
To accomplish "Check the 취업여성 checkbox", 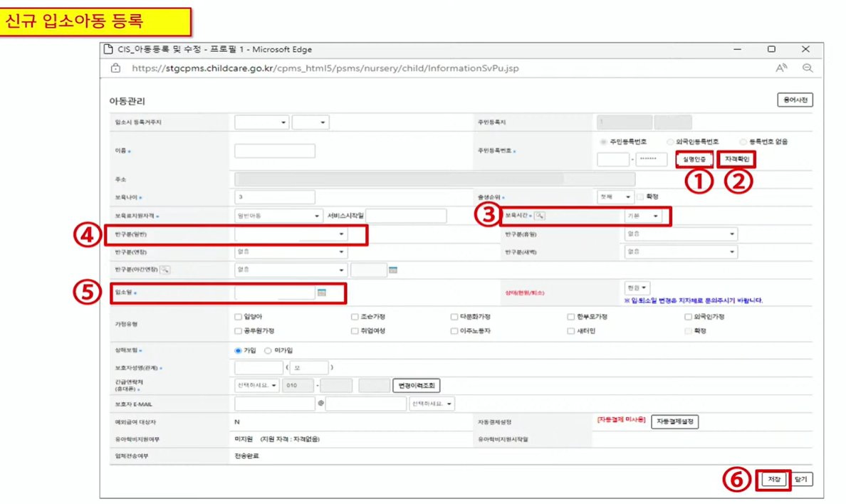I will tap(355, 331).
